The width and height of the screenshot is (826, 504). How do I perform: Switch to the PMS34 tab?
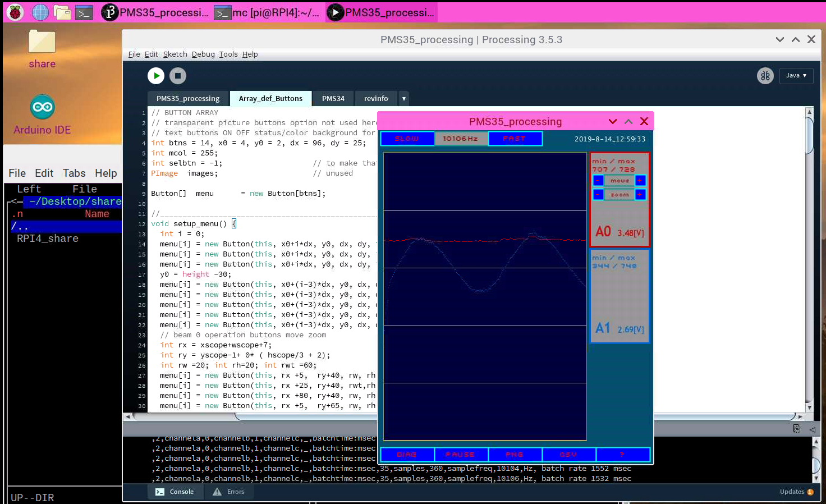tap(333, 99)
